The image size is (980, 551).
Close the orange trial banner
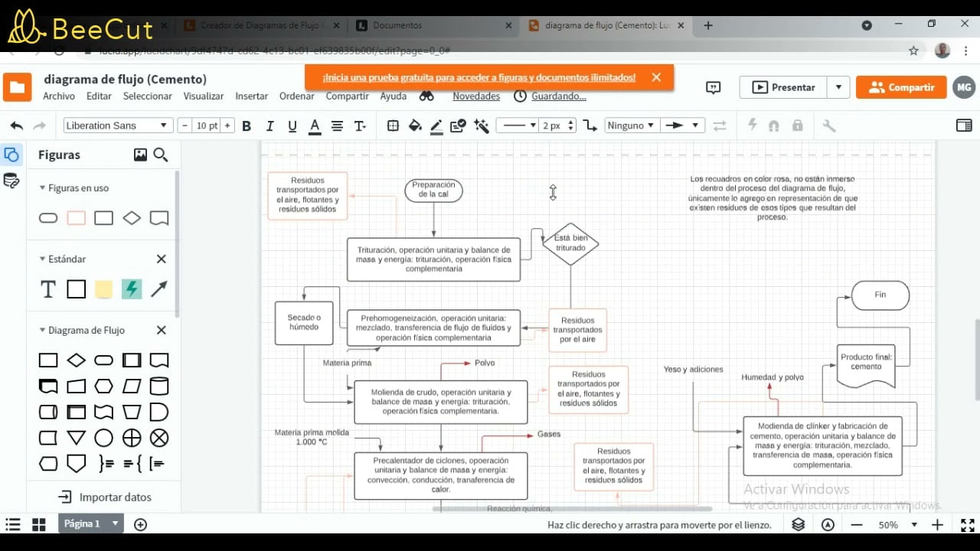point(656,77)
